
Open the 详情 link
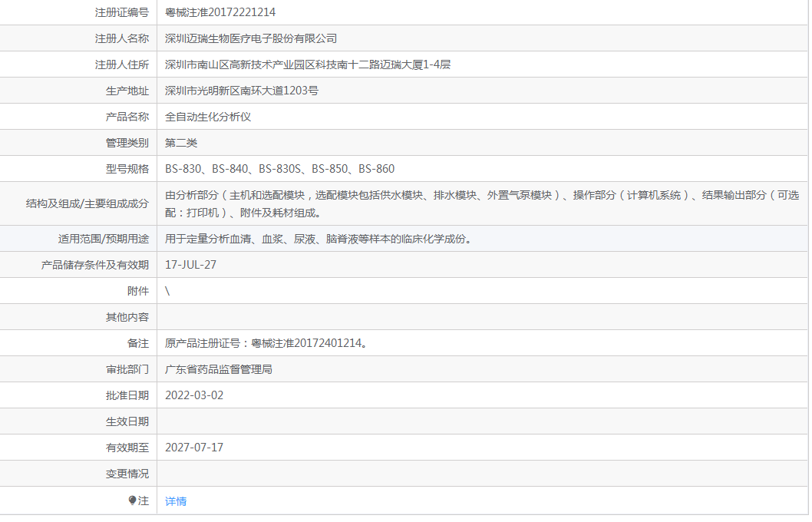pyautogui.click(x=176, y=501)
